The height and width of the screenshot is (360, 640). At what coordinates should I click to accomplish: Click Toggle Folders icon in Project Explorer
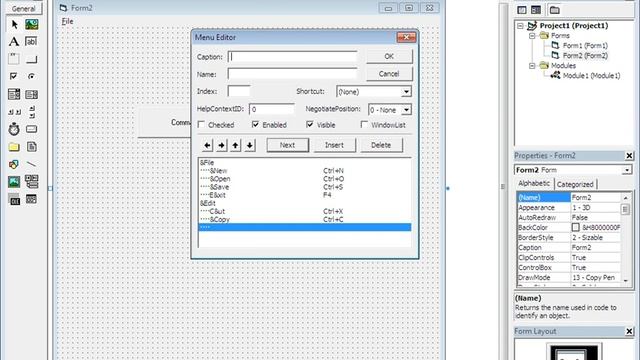pyautogui.click(x=554, y=10)
